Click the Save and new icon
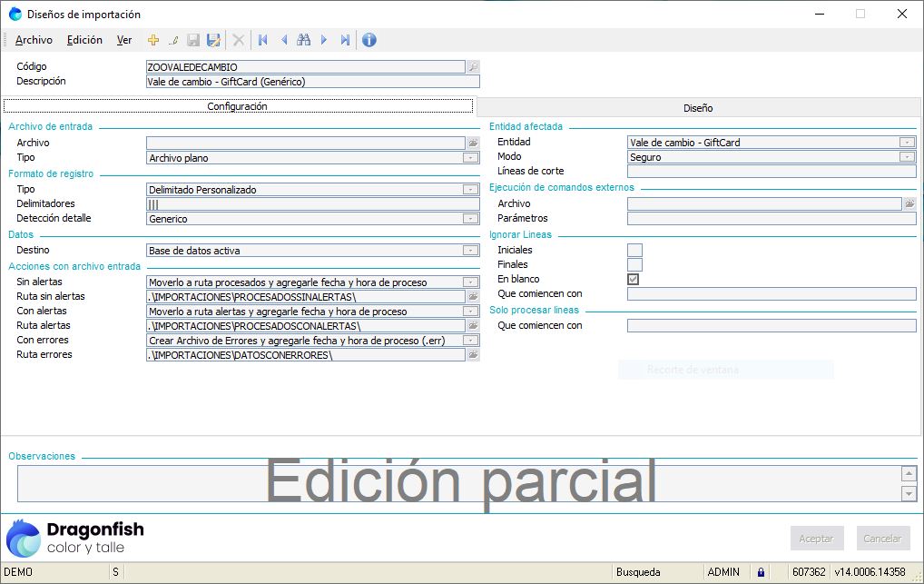This screenshot has height=584, width=924. tap(213, 40)
